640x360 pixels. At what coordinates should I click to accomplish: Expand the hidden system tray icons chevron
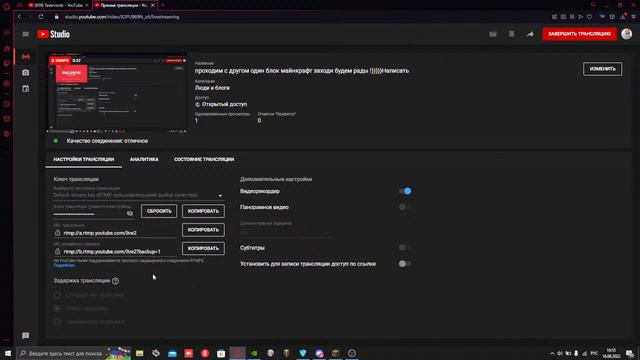(552, 353)
